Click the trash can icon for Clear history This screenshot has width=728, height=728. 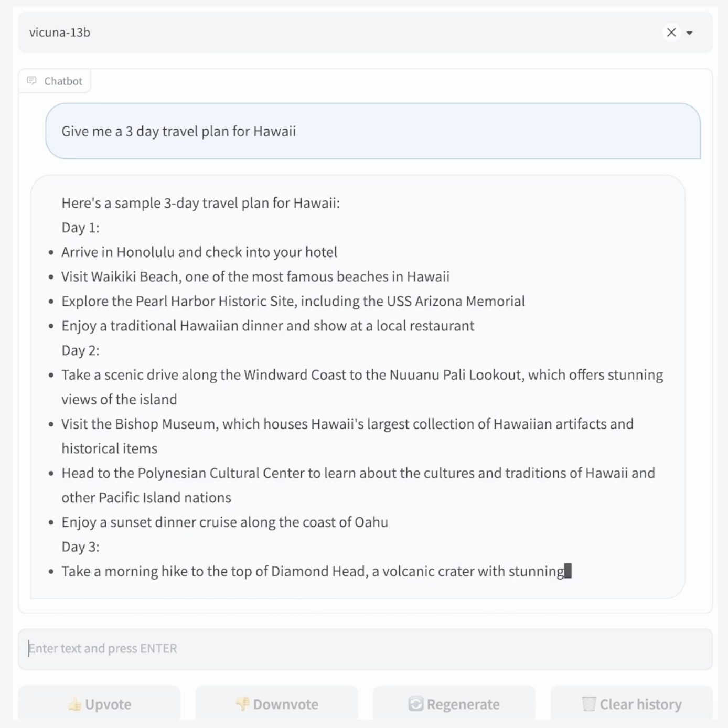pyautogui.click(x=589, y=704)
